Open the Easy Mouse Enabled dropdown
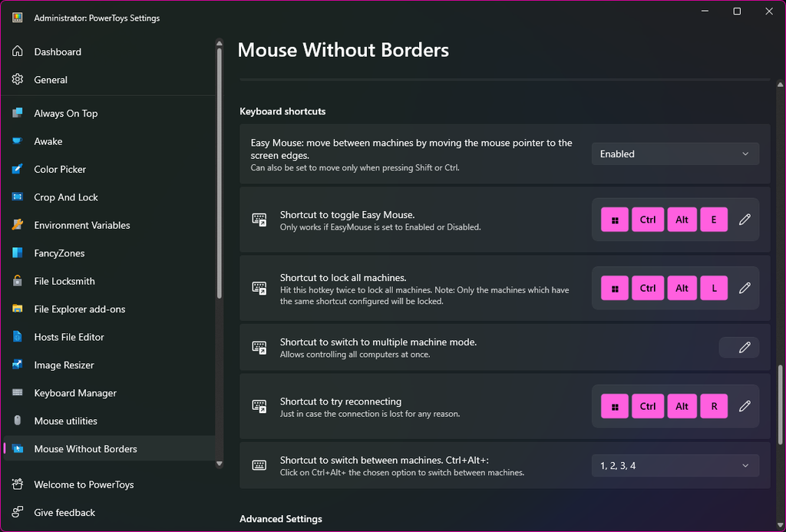This screenshot has width=786, height=532. pos(675,154)
